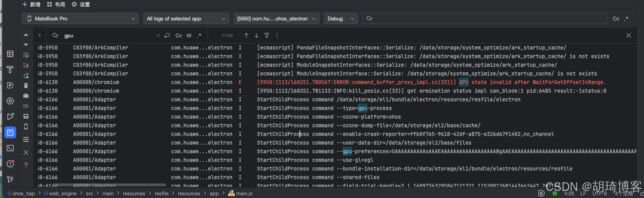This screenshot has width=644, height=198.
Task: Click the screen record video icon
Action: [26, 106]
